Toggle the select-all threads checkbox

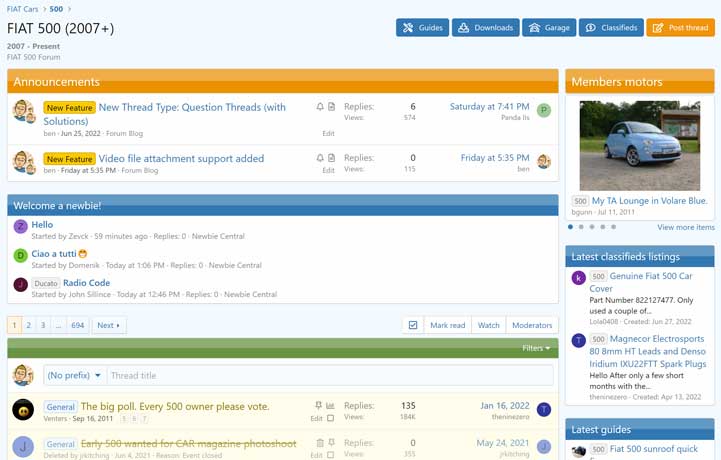(413, 325)
